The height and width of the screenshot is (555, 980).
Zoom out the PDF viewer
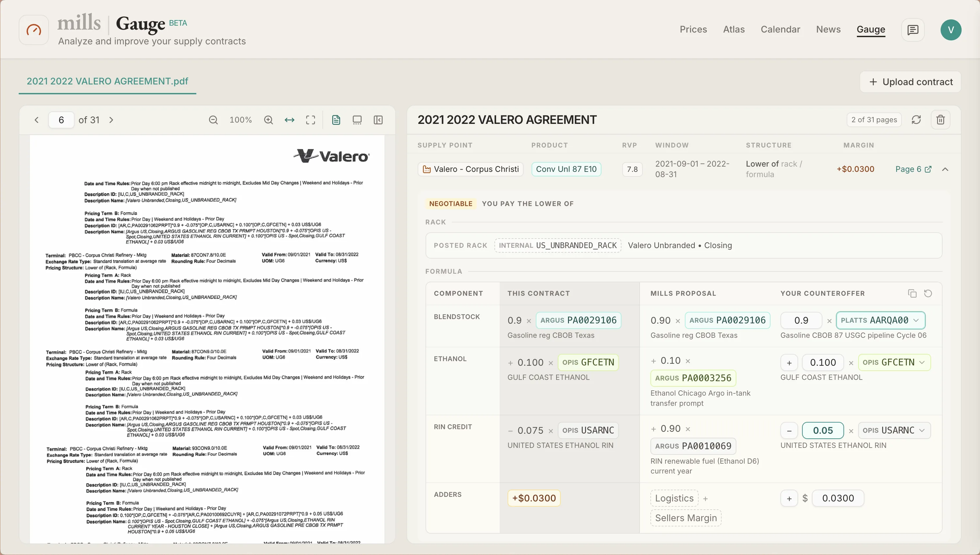click(x=213, y=120)
